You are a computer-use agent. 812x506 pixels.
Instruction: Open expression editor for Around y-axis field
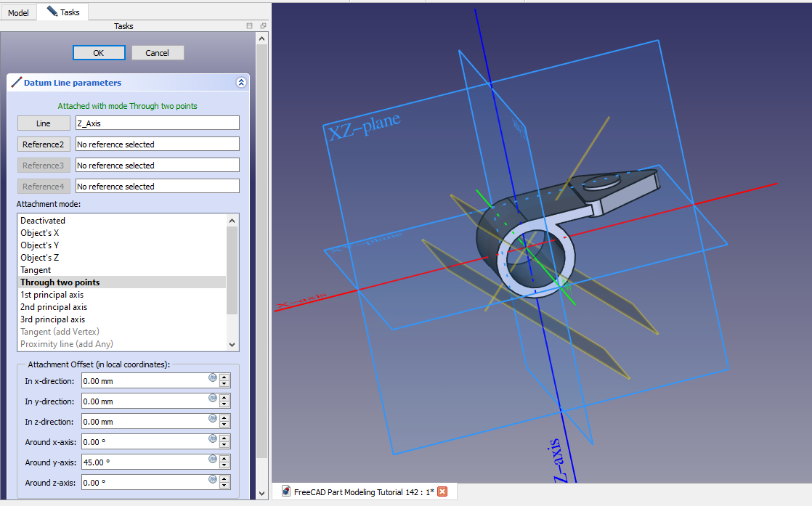click(213, 459)
